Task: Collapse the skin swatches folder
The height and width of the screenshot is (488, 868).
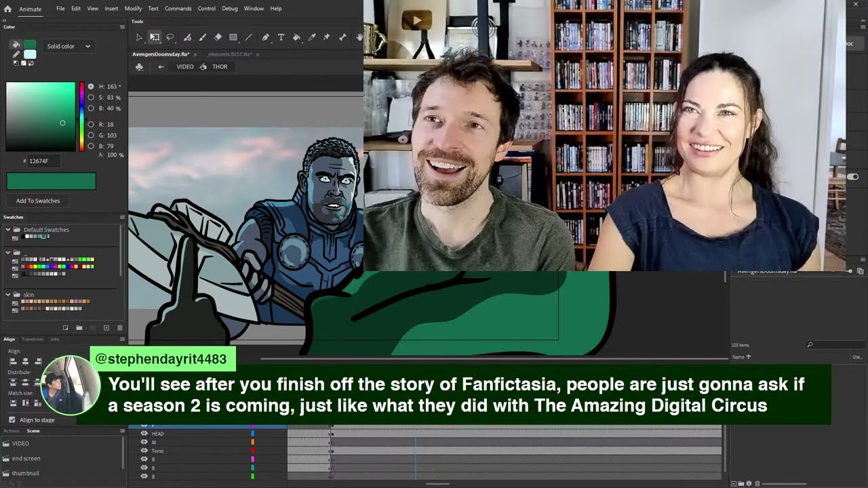Action: pos(7,295)
